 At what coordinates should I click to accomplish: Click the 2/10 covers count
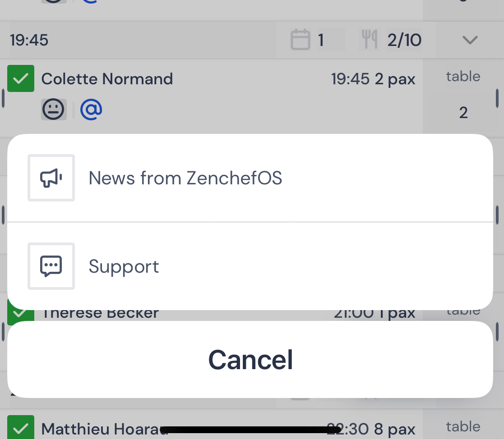coord(404,40)
